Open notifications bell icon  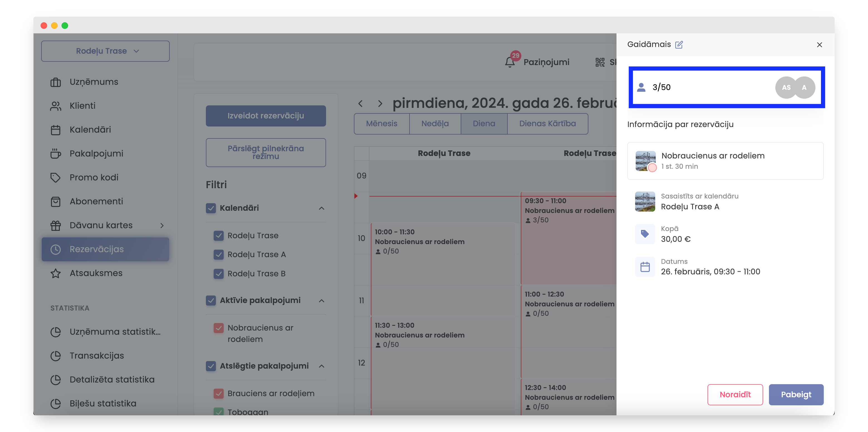[509, 62]
